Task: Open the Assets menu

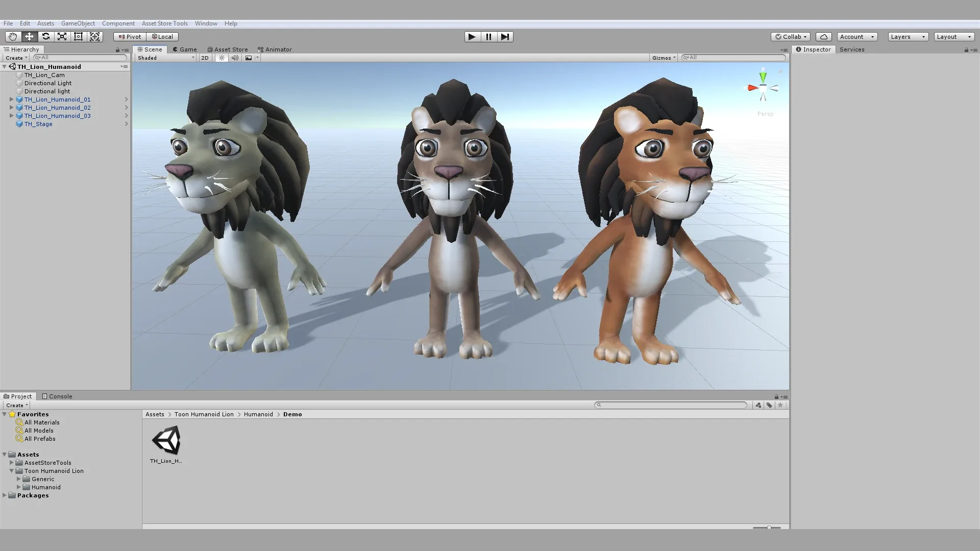Action: (45, 23)
